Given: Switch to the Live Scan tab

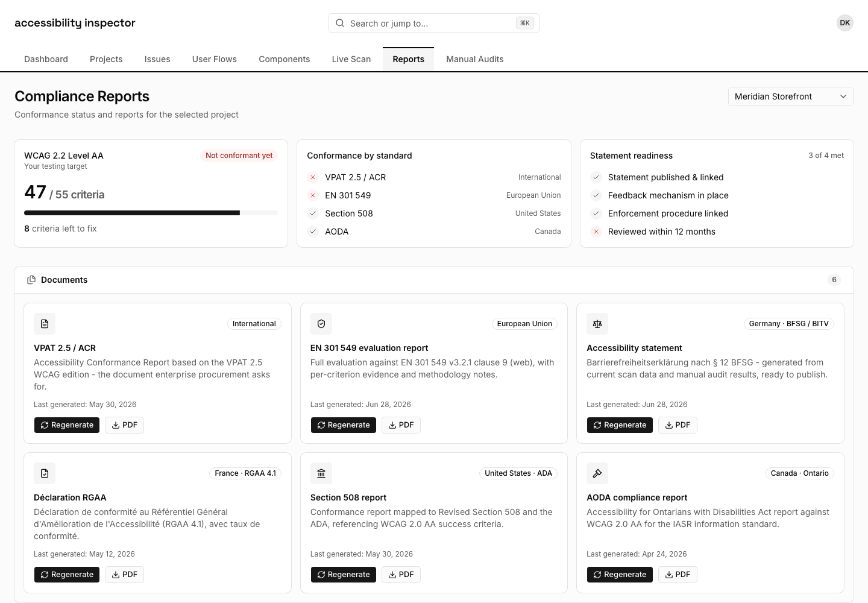Looking at the screenshot, I should (351, 59).
